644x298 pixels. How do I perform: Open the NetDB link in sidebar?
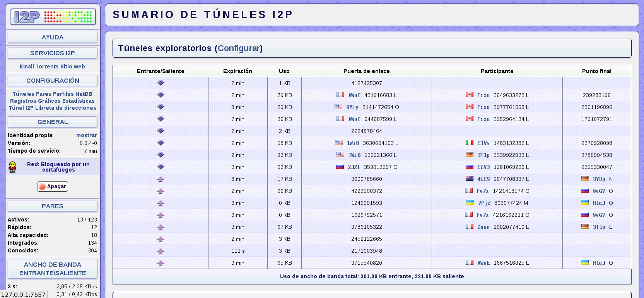[84, 94]
